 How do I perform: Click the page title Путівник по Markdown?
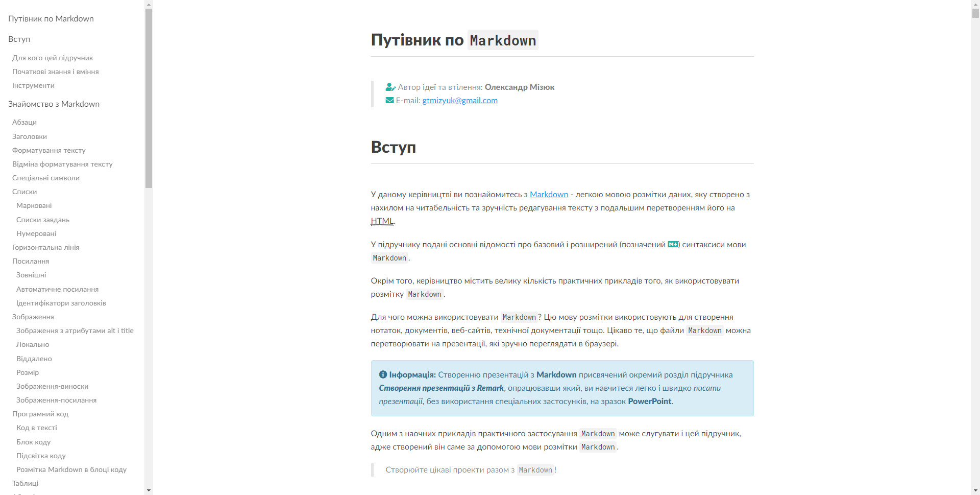click(454, 40)
